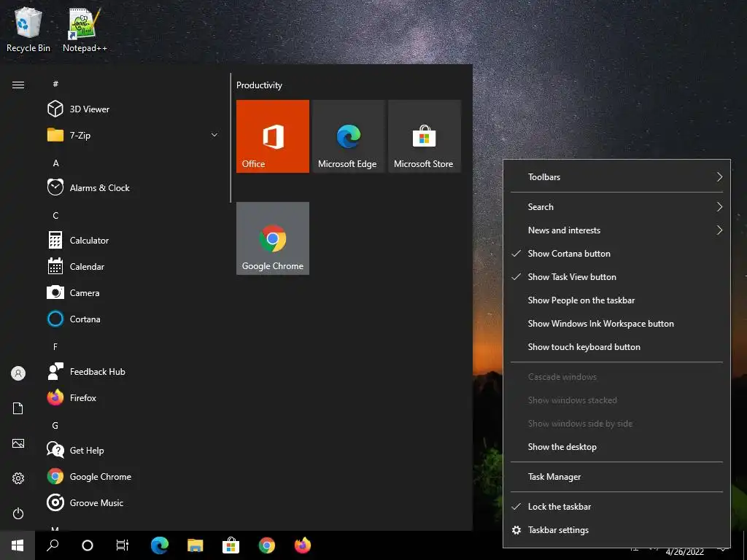Click the letter A section header

[x=55, y=163]
